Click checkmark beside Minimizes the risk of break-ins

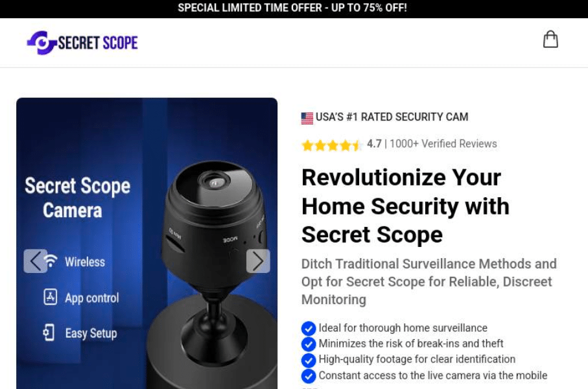[x=309, y=344]
